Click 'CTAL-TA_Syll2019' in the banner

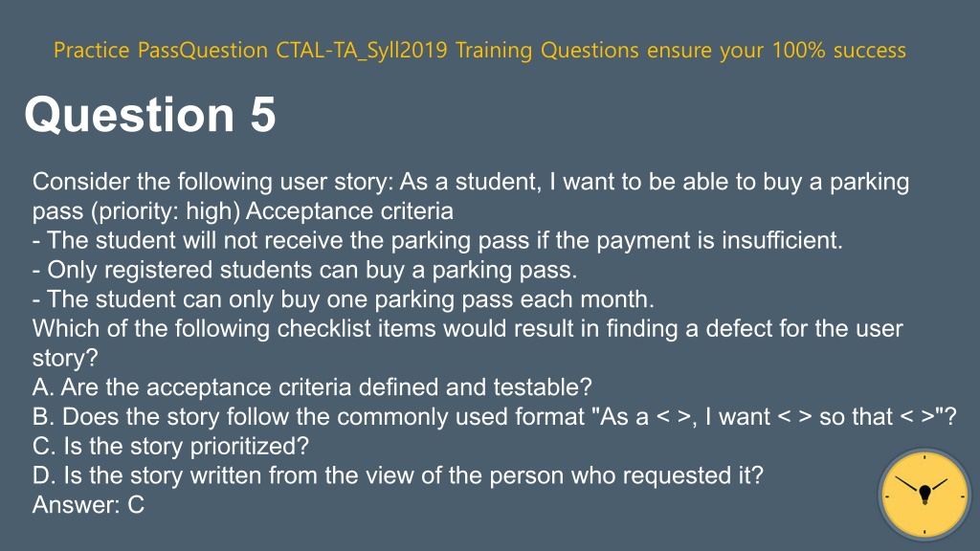(x=361, y=50)
